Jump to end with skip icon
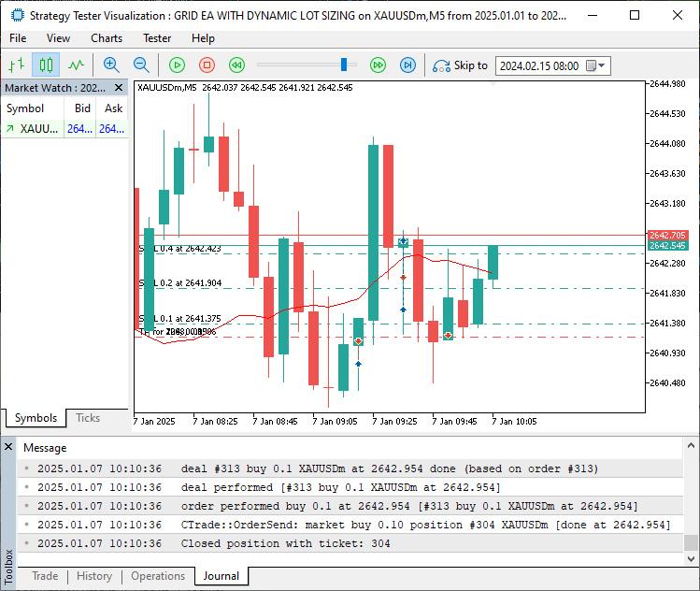The height and width of the screenshot is (591, 700). click(407, 65)
